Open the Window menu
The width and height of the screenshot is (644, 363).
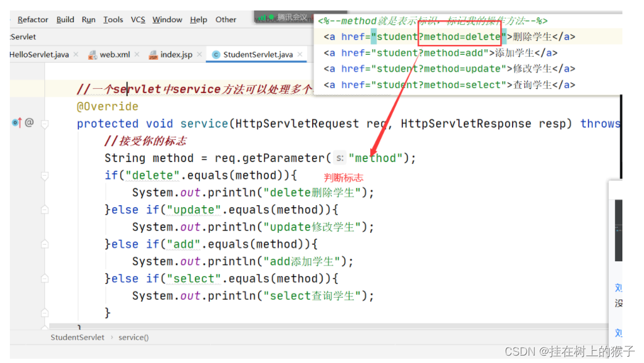pyautogui.click(x=167, y=19)
